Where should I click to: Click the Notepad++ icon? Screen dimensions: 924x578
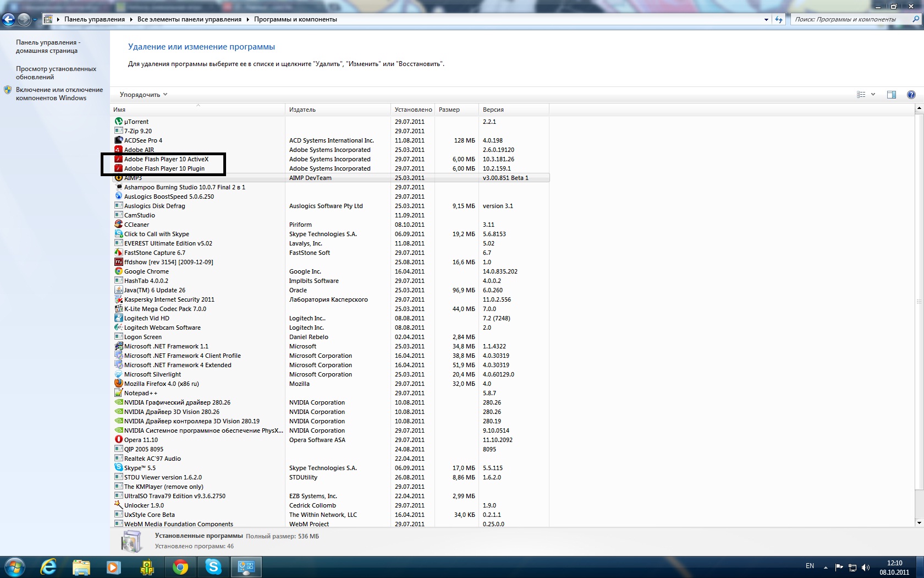(118, 393)
